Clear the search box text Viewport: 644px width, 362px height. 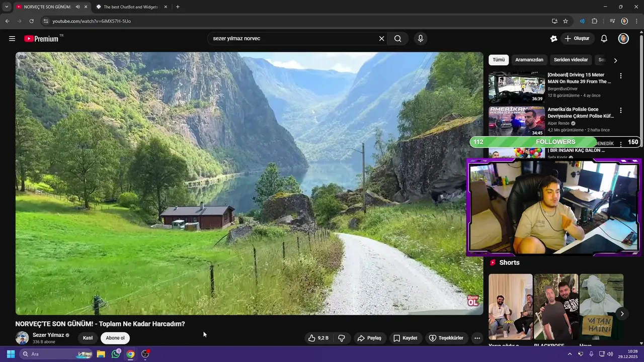(x=381, y=39)
